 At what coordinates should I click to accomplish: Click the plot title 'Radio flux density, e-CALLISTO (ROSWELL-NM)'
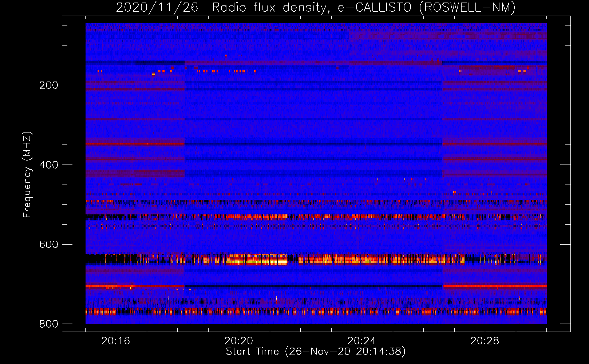point(364,7)
